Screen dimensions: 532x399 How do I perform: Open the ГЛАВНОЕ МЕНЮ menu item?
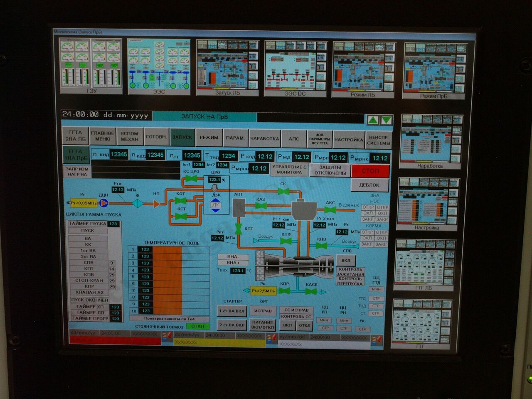pyautogui.click(x=103, y=136)
